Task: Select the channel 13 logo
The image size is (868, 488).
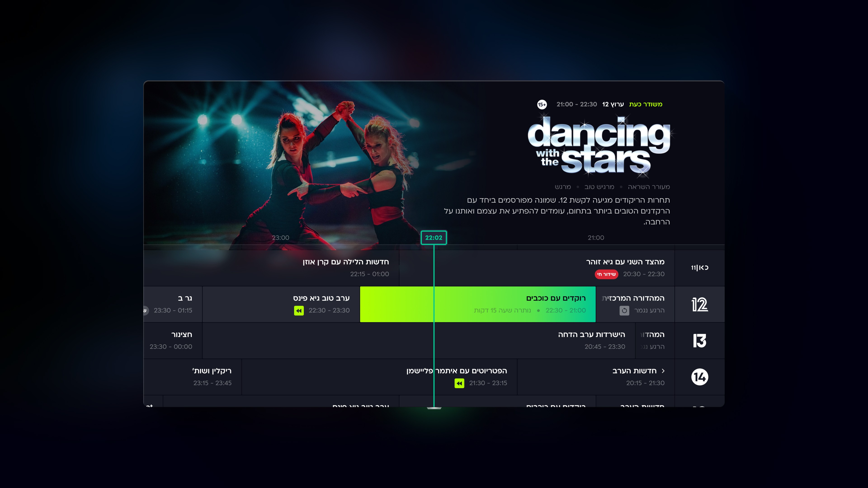Action: (700, 340)
